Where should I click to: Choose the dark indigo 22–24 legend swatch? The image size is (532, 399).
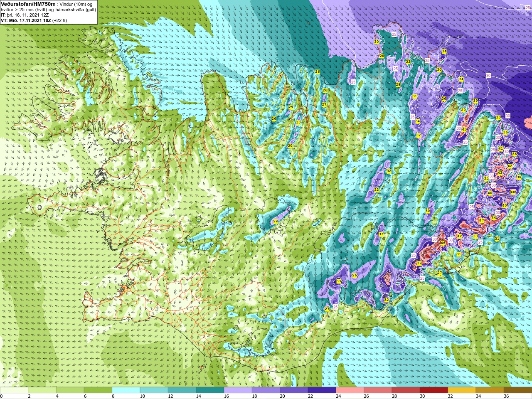pyautogui.click(x=322, y=390)
